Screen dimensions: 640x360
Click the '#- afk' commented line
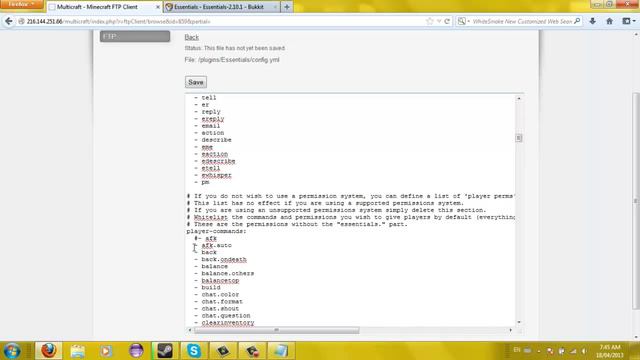[x=206, y=238]
